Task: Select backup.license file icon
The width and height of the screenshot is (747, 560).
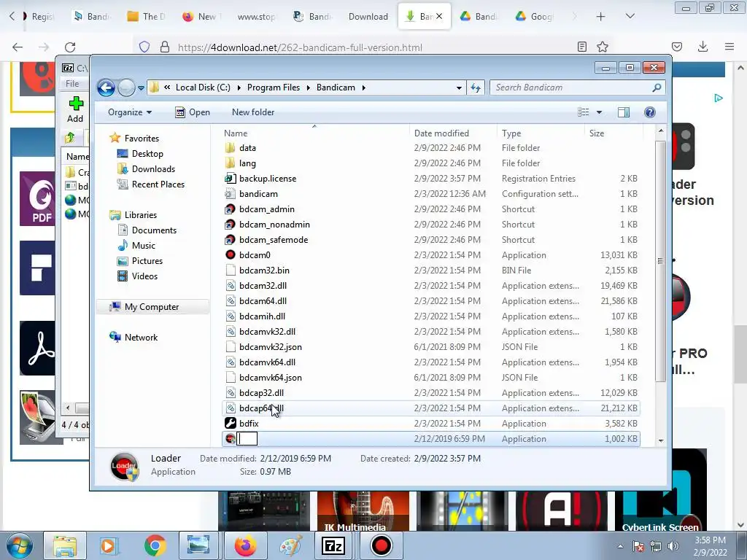Action: click(230, 179)
